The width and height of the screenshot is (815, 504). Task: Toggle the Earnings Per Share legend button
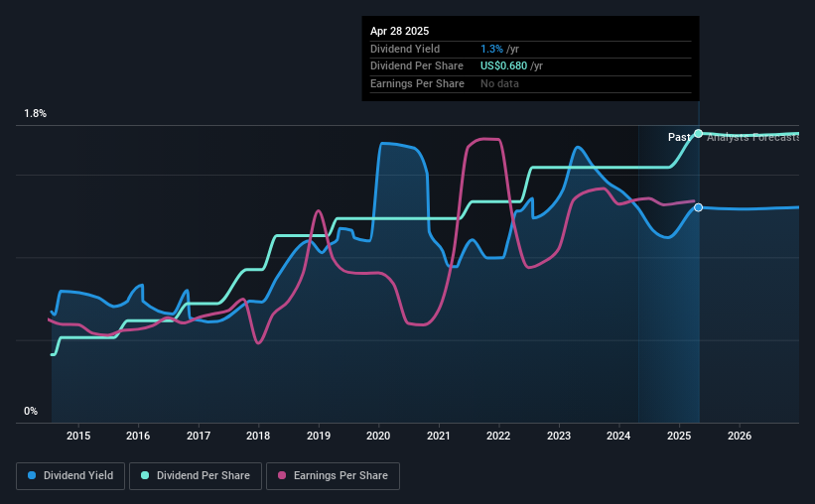tap(333, 476)
